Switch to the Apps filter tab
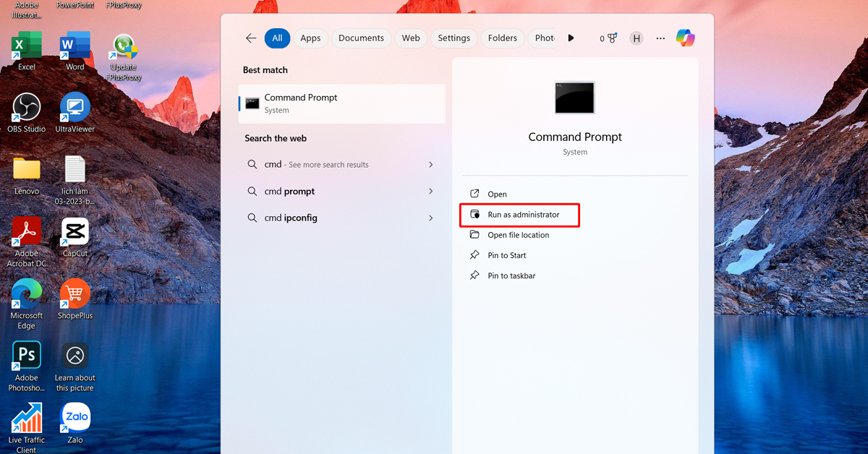This screenshot has width=868, height=454. point(310,38)
